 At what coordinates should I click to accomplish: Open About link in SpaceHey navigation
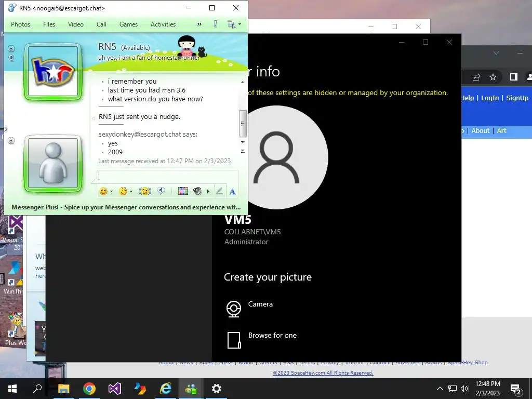(x=480, y=130)
